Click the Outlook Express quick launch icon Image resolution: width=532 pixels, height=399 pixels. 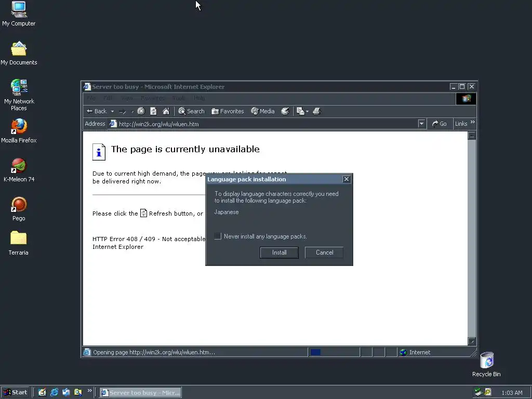click(x=66, y=393)
